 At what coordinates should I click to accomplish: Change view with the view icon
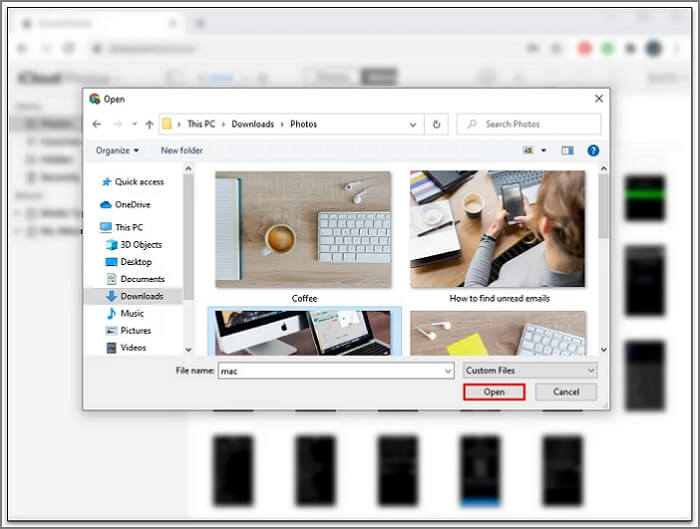(528, 150)
